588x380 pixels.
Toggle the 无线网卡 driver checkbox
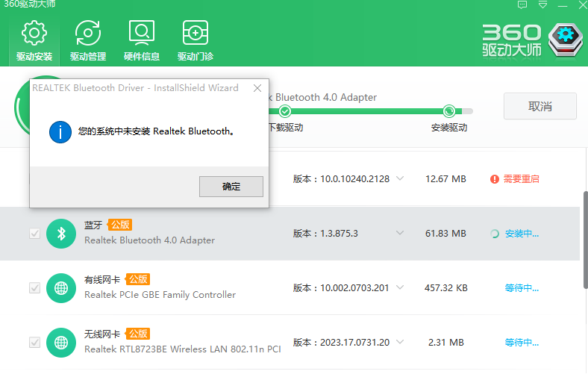pos(34,342)
